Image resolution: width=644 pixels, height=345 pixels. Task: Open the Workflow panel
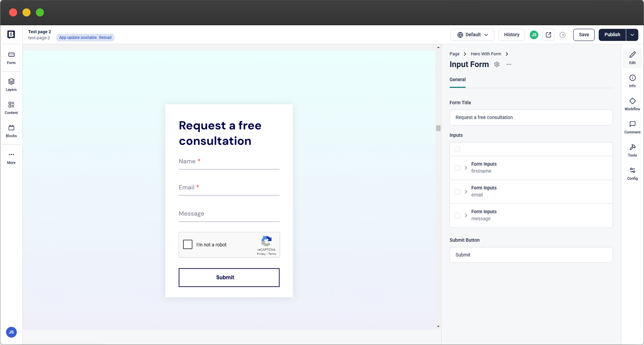tap(632, 104)
